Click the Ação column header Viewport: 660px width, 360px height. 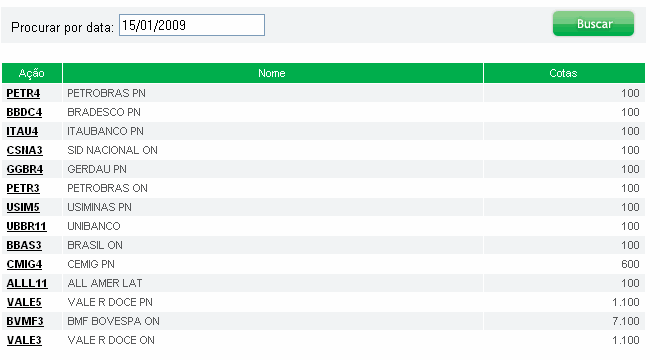[x=32, y=73]
